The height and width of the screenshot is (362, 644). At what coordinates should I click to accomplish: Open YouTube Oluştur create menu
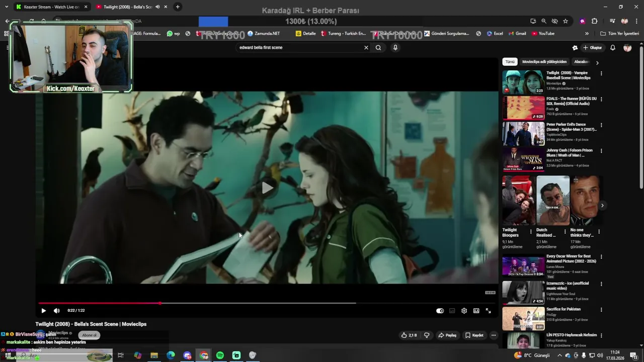click(593, 48)
